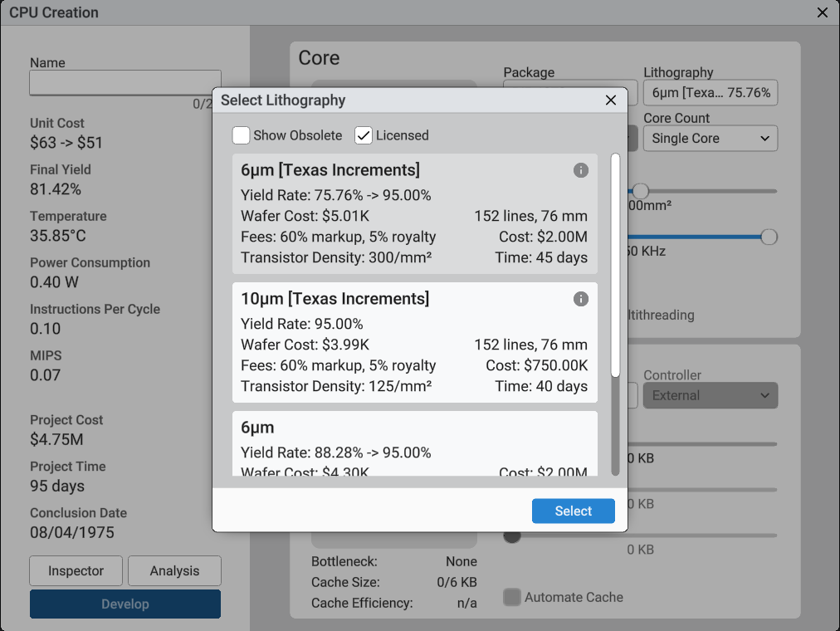Click the Develop button
840x631 pixels.
pos(125,604)
